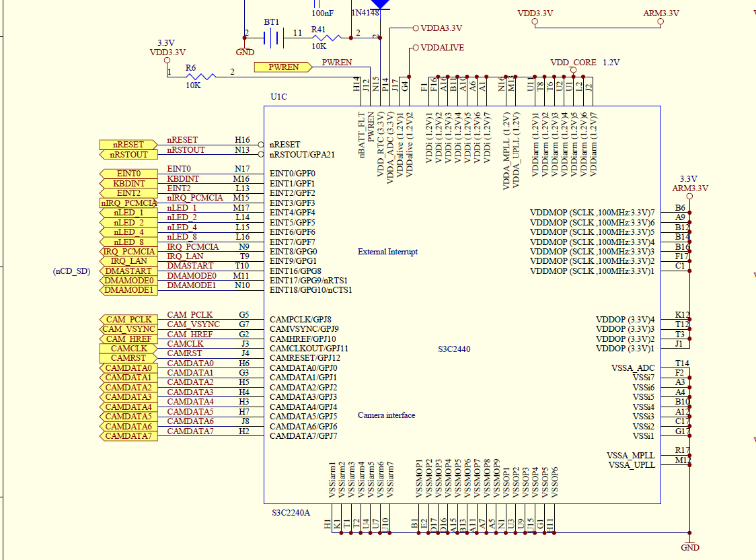Select the nIRQ_PCMCIA net label beside pin M15
756x560 pixels.
(x=195, y=198)
